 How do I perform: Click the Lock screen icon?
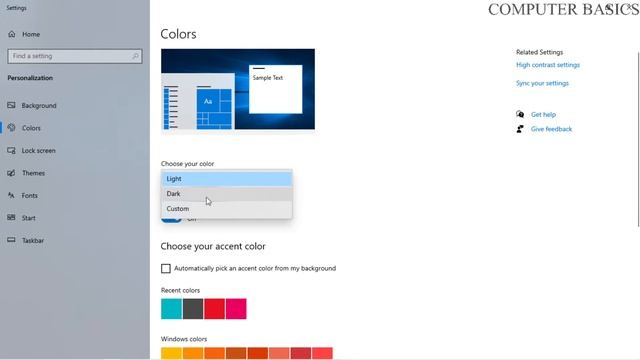click(11, 150)
